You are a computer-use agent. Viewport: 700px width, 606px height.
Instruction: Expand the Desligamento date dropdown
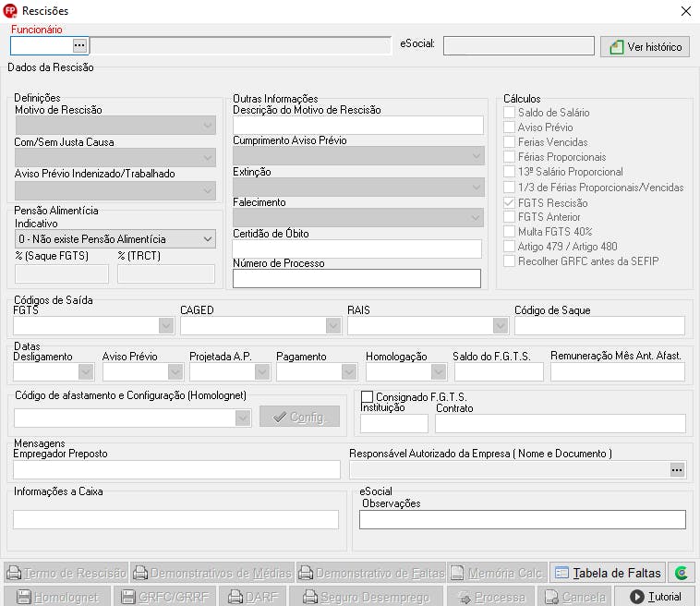coord(86,371)
